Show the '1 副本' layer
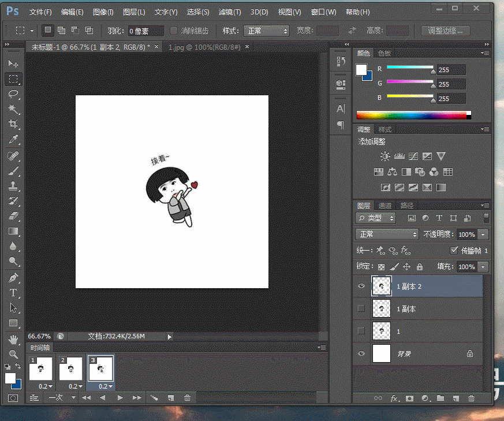 tap(361, 309)
